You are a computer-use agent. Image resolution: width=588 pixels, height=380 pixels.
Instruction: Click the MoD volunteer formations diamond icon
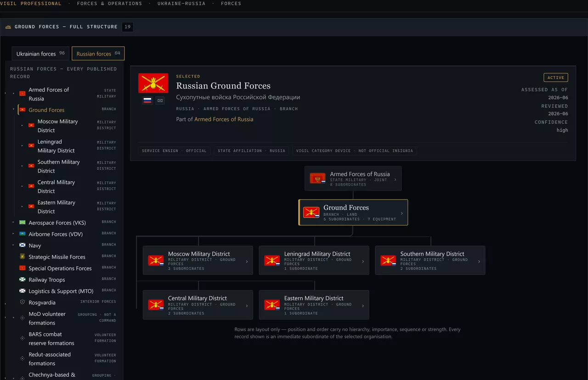[22, 318]
